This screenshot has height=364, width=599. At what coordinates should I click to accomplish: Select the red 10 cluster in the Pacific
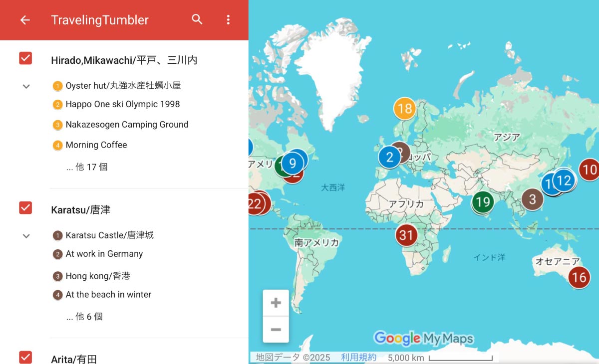click(x=590, y=170)
